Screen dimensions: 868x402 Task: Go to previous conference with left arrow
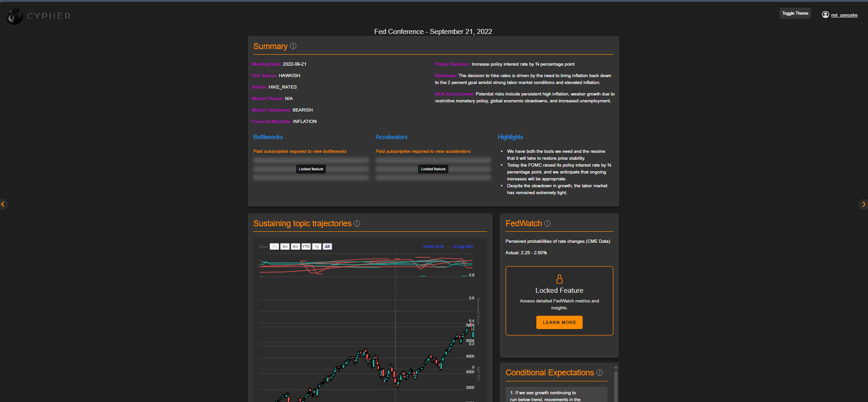coord(3,204)
